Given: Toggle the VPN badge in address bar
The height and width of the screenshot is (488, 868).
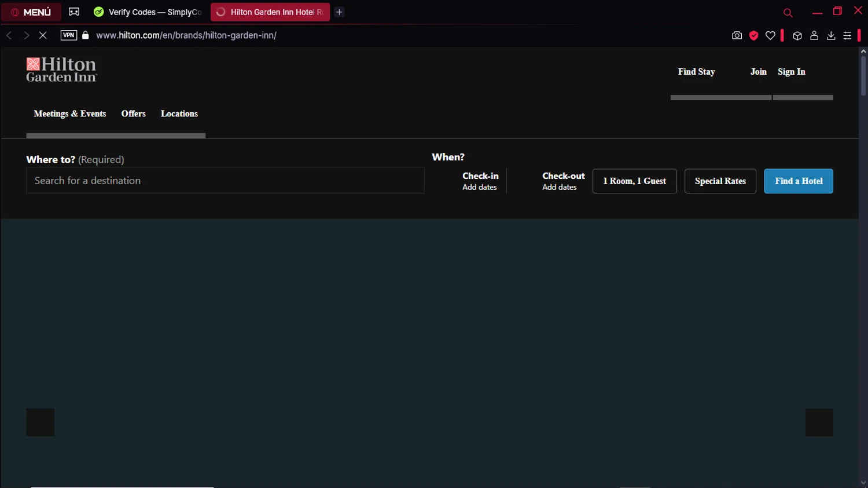Looking at the screenshot, I should click(69, 35).
